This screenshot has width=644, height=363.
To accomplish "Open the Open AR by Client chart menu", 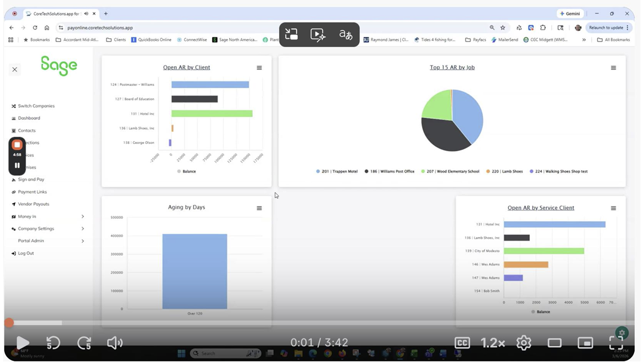I will (x=259, y=67).
